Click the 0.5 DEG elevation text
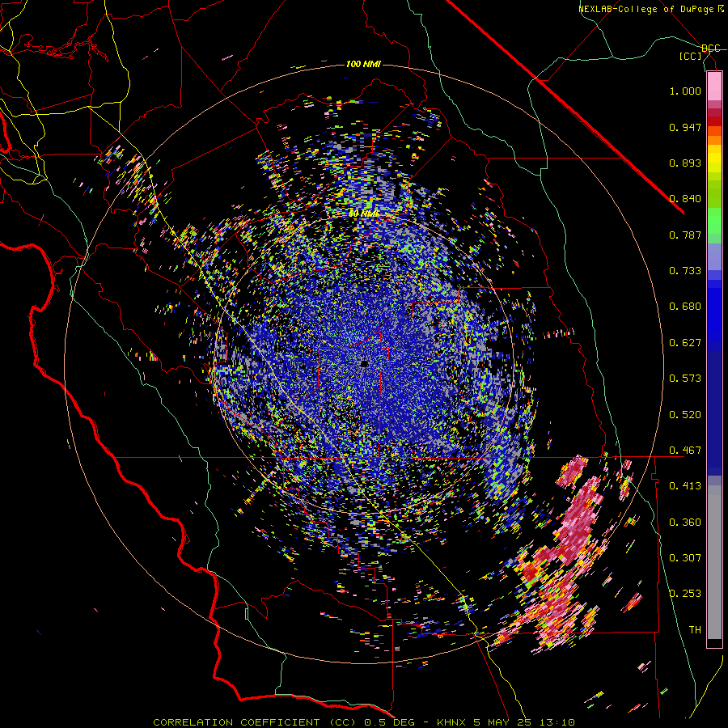The width and height of the screenshot is (728, 728). click(390, 722)
